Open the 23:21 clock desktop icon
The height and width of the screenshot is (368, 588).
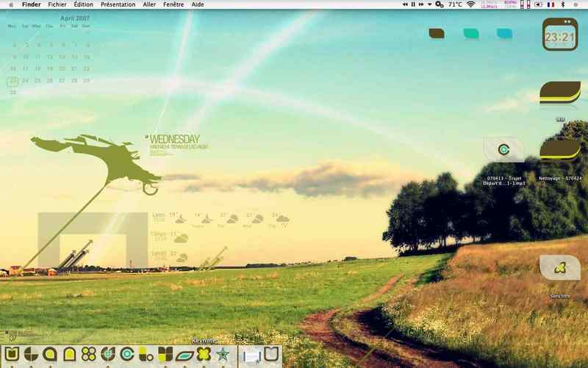560,35
